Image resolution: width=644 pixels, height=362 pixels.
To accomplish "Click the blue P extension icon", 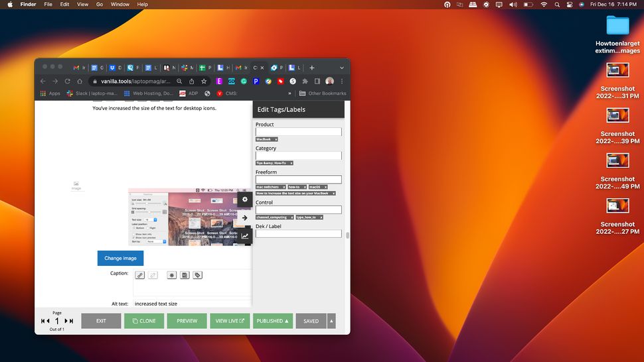I will (x=256, y=81).
